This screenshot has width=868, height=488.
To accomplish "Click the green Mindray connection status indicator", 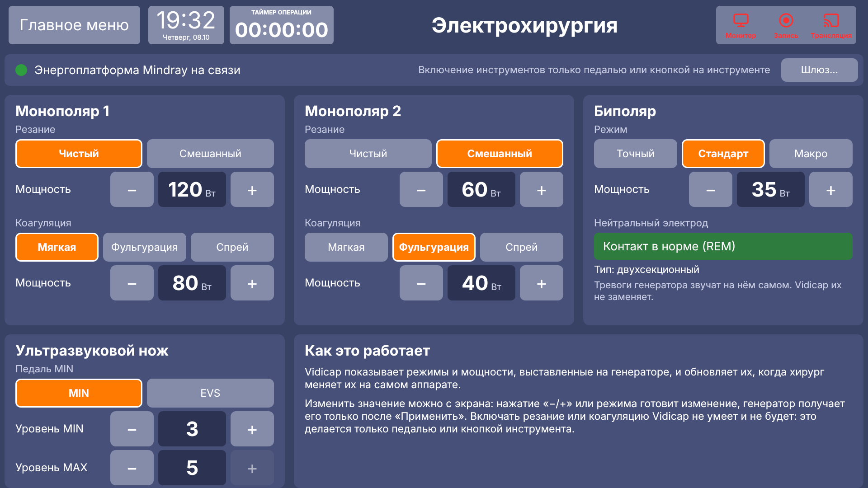I will [21, 70].
